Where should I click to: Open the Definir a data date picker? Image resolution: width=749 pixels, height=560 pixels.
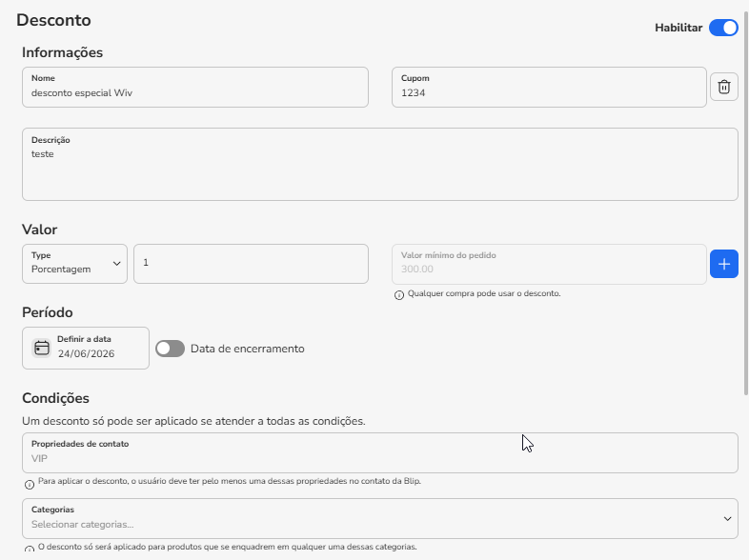tap(86, 348)
